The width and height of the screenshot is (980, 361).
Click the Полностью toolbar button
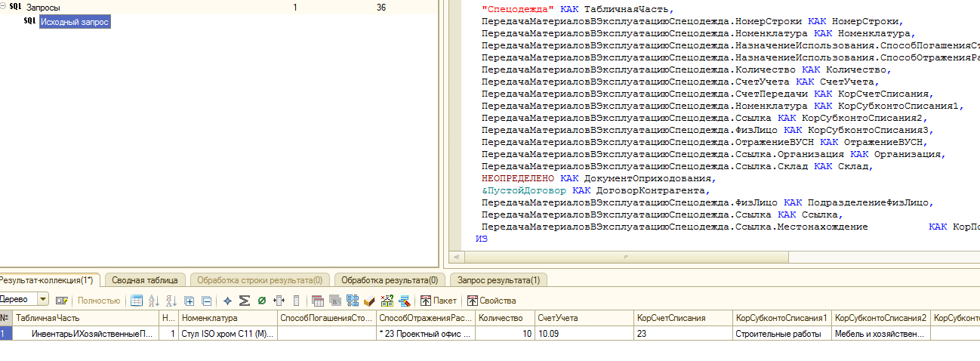(99, 301)
